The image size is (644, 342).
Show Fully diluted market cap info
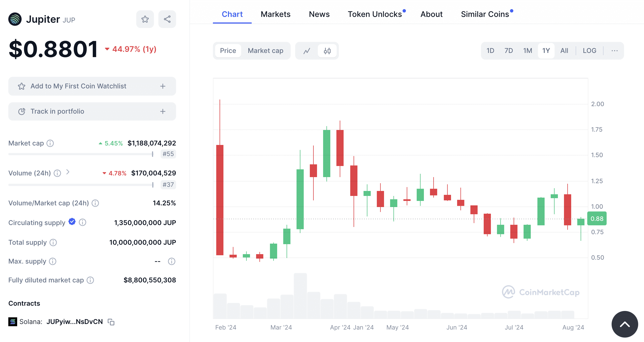(90, 280)
